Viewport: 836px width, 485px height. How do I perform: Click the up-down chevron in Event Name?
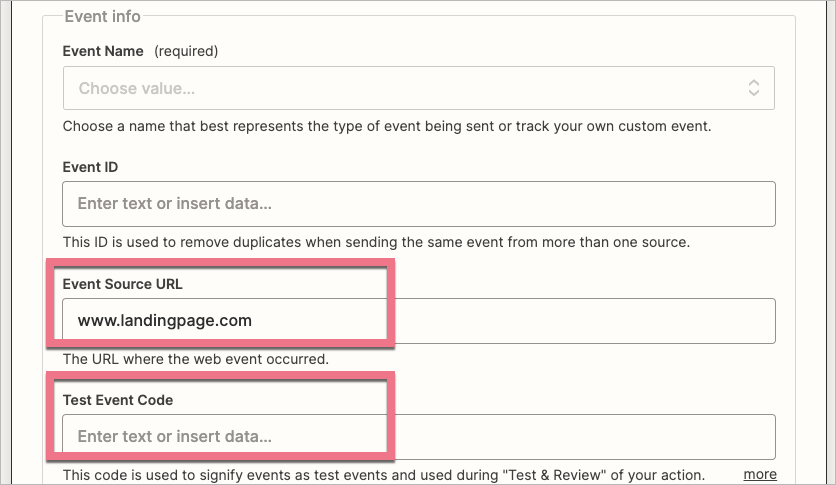click(x=754, y=88)
